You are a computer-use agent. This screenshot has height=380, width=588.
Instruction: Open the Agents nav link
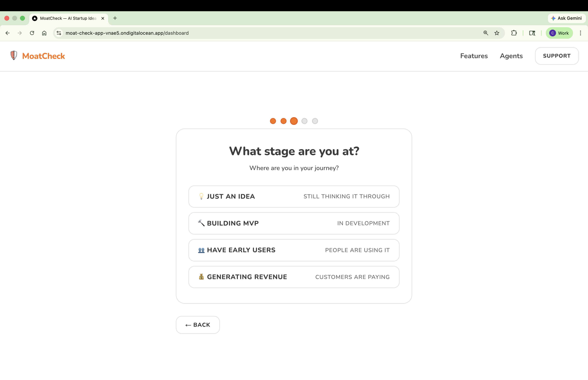[511, 56]
